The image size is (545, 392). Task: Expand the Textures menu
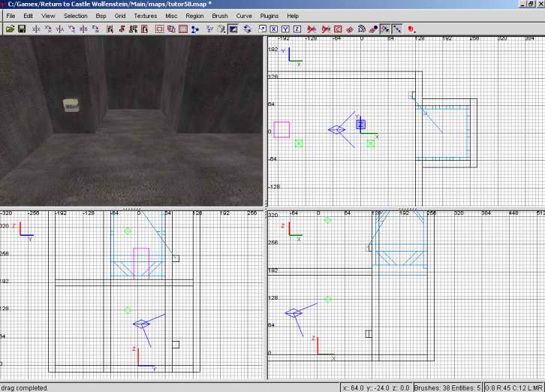[146, 15]
